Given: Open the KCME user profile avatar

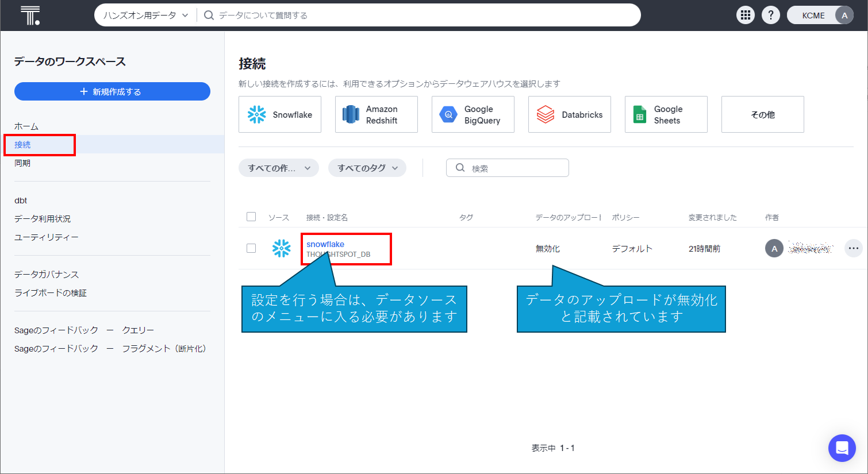Looking at the screenshot, I should coord(844,16).
